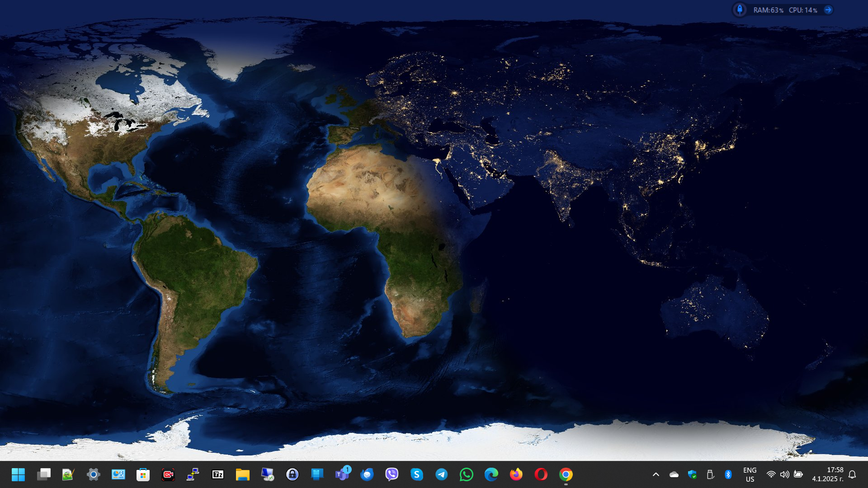Open File Explorer folder icon
This screenshot has height=488, width=868.
pyautogui.click(x=243, y=474)
